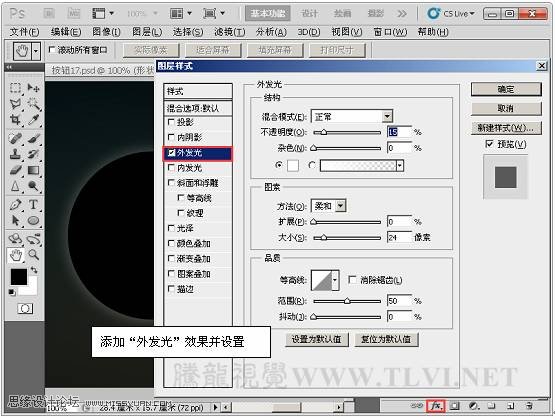Open the 等高线 contour picker arrow

tap(335, 280)
